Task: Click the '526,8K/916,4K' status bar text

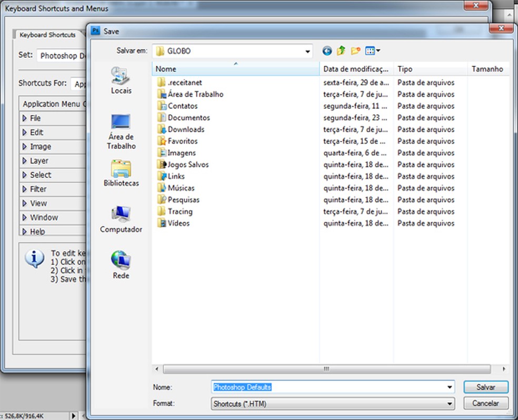Action: tap(24, 416)
